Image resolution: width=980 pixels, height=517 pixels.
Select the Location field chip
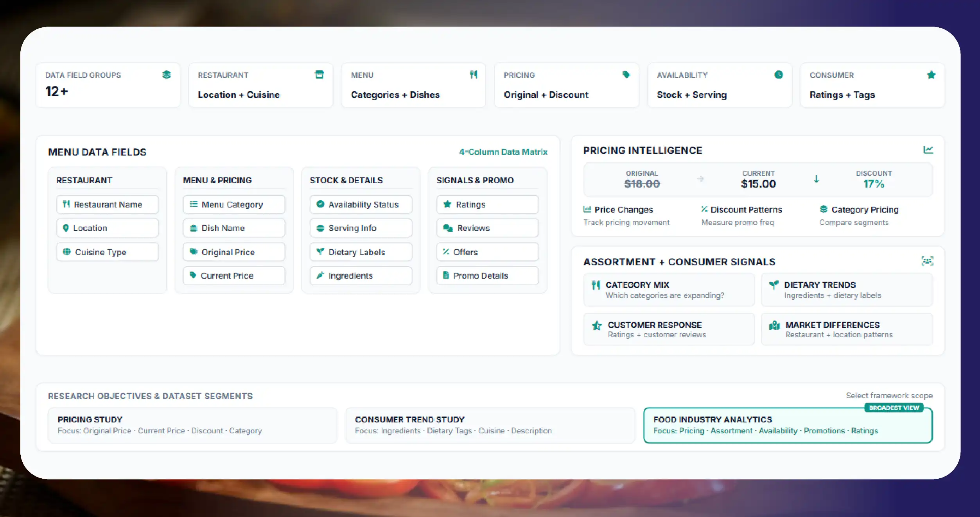(x=108, y=228)
